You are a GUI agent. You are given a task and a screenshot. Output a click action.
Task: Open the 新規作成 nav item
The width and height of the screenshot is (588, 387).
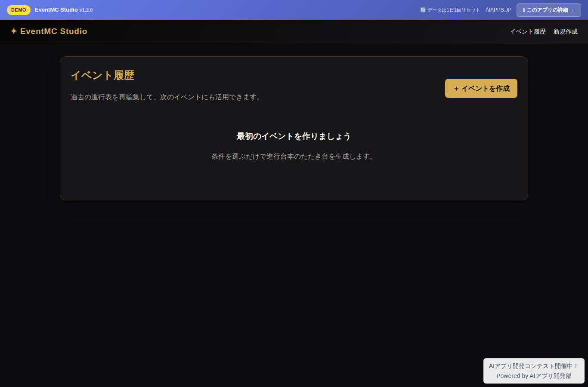[x=566, y=32]
